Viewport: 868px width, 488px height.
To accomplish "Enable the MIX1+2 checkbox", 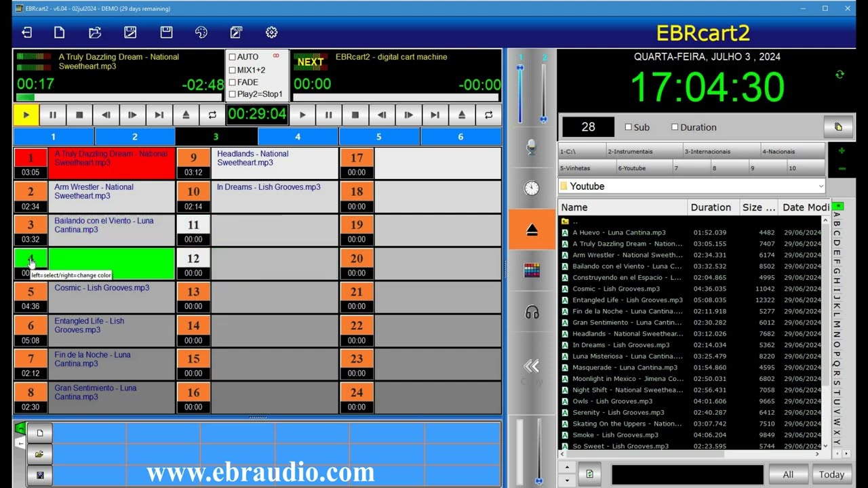I will click(x=233, y=70).
